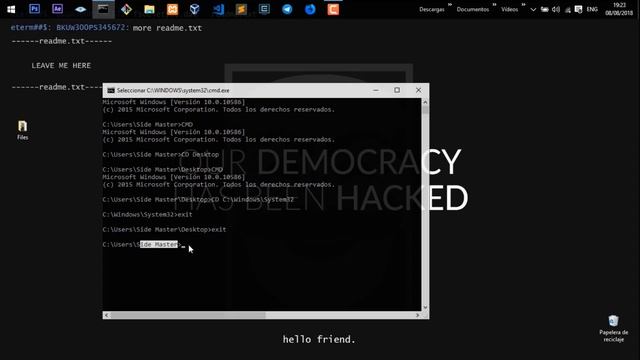Click 'more readme.txt' command text
Image resolution: width=640 pixels, height=360 pixels.
[167, 28]
